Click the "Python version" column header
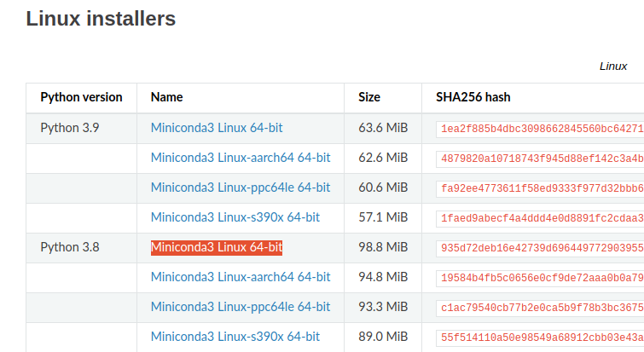The image size is (644, 352). (x=81, y=97)
